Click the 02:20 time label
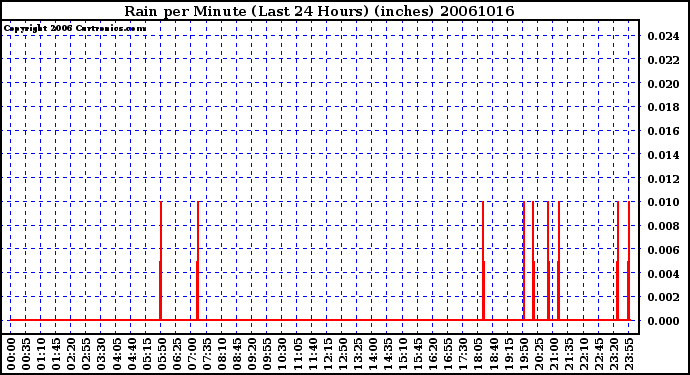Screen dimensions: 690x375 71,354
